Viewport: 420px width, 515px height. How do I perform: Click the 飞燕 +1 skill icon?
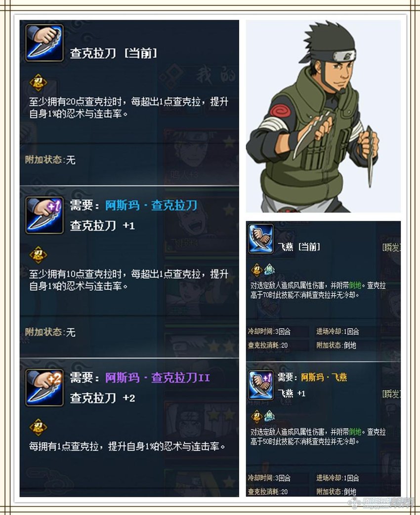point(261,385)
